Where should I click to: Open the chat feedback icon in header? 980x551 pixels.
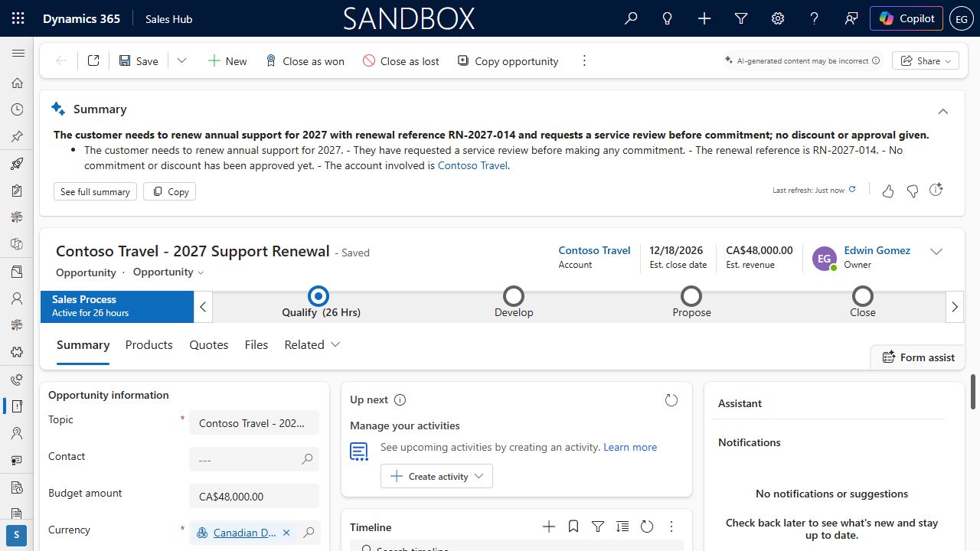pyautogui.click(x=851, y=18)
